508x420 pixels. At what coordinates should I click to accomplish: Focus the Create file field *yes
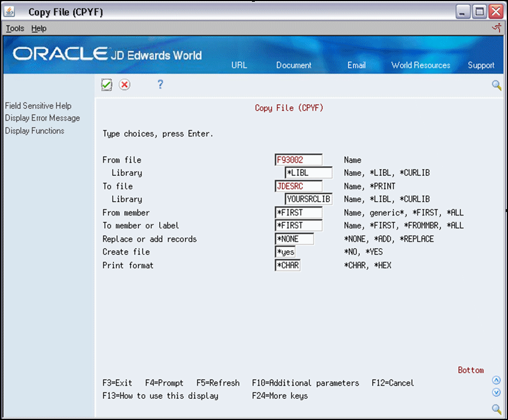(285, 252)
